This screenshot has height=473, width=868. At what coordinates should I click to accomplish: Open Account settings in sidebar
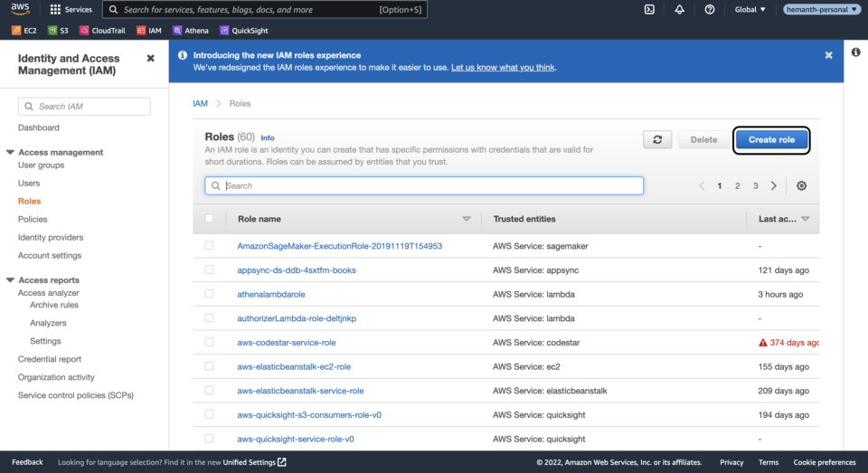(49, 255)
